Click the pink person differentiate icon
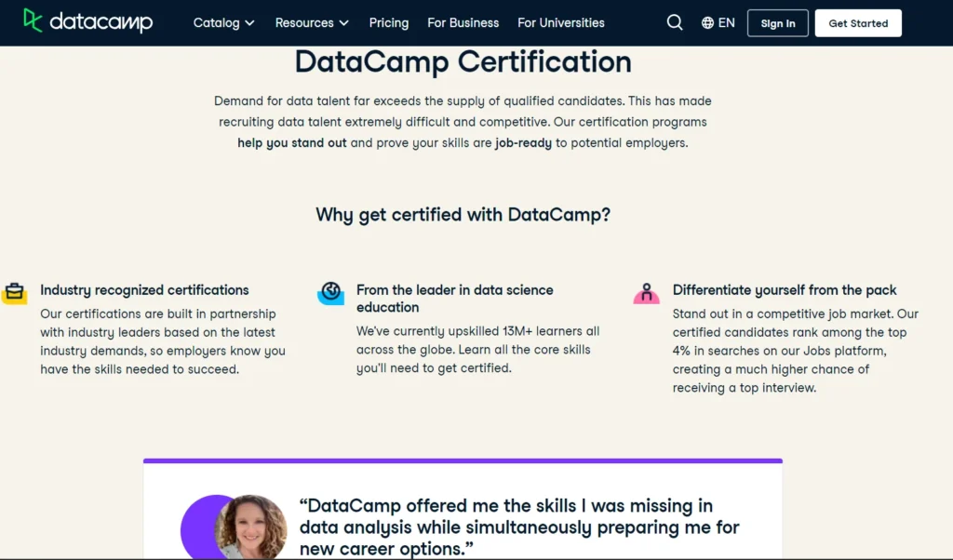Image resolution: width=953 pixels, height=560 pixels. point(646,293)
